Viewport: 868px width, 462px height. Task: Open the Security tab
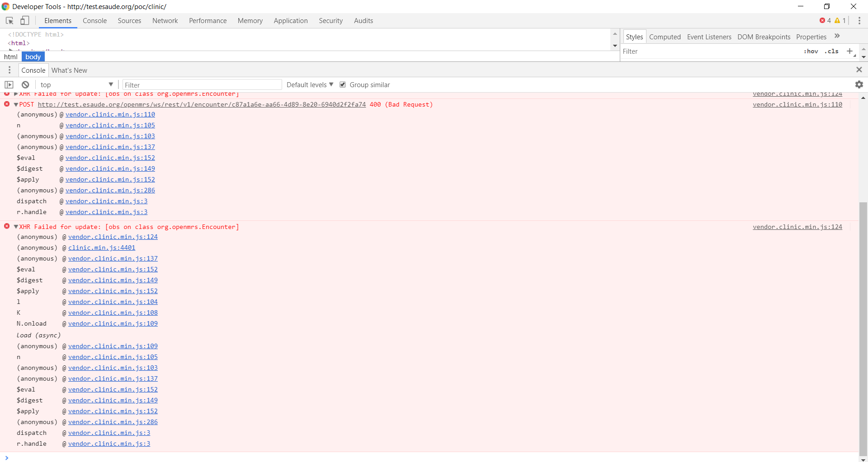331,21
